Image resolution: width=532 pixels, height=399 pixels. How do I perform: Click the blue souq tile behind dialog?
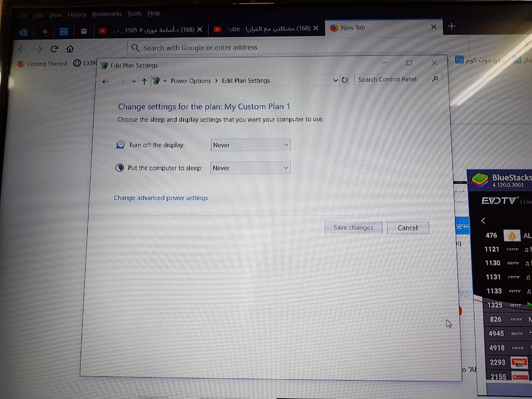pos(463,225)
